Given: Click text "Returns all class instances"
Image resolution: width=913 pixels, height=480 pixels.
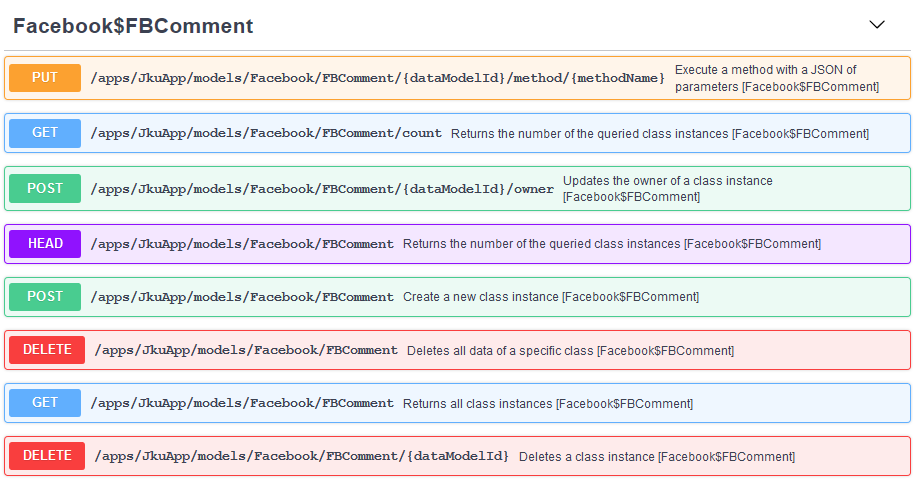Looking at the screenshot, I should coord(478,404).
